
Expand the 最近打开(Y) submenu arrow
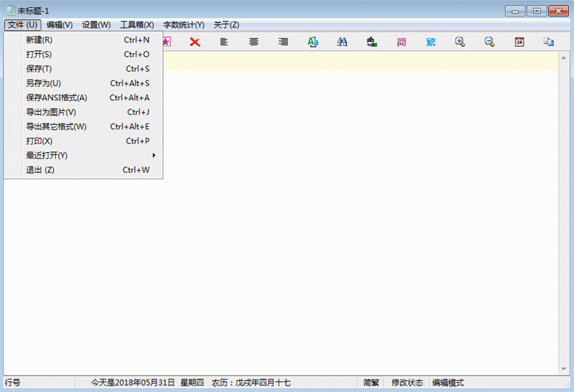(x=154, y=155)
